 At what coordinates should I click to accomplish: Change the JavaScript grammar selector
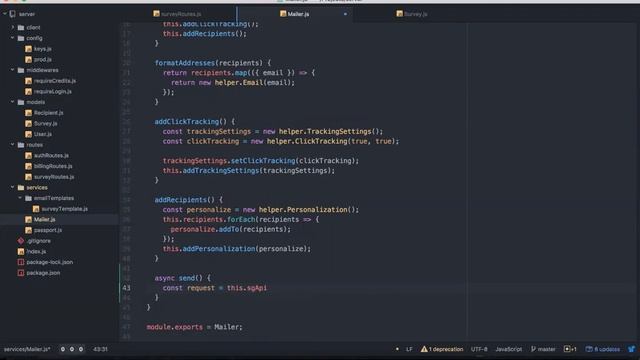point(509,349)
